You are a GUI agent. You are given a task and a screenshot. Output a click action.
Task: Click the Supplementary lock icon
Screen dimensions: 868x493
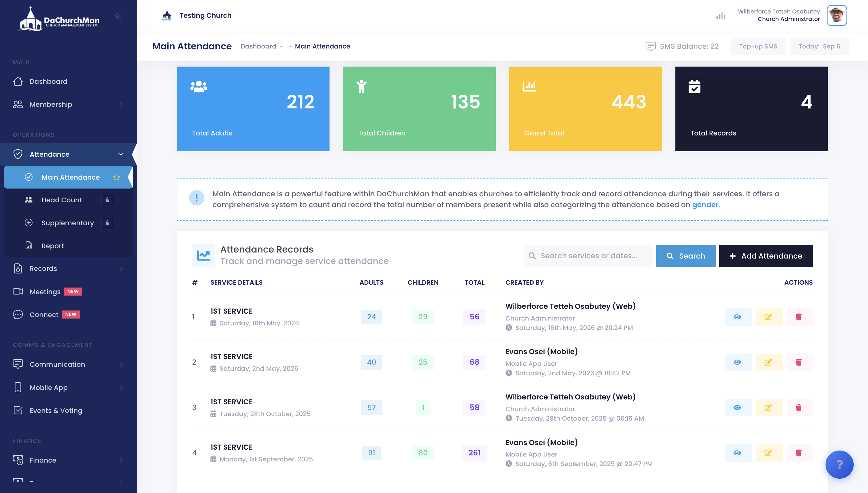(x=107, y=223)
